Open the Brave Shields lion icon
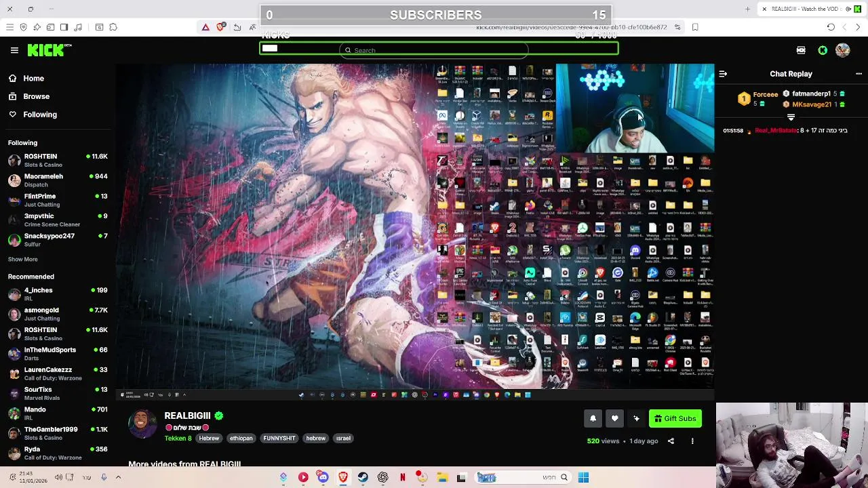Screen dimensions: 868x488 point(220,27)
